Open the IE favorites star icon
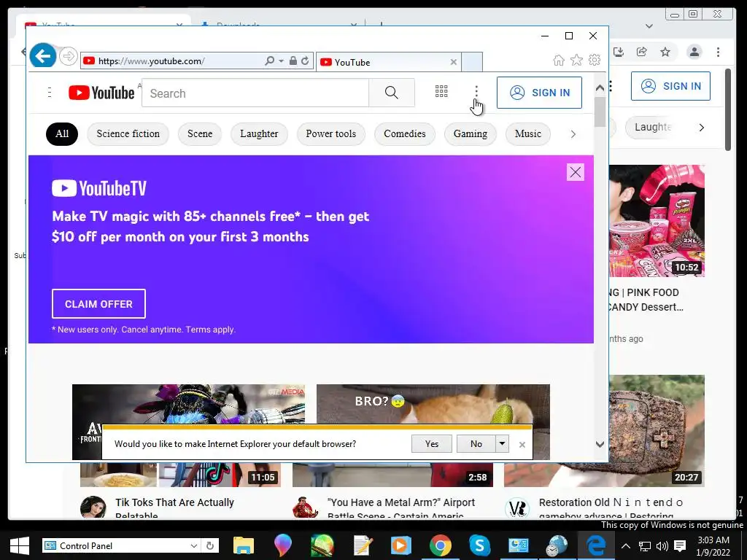The image size is (747, 560). [576, 60]
